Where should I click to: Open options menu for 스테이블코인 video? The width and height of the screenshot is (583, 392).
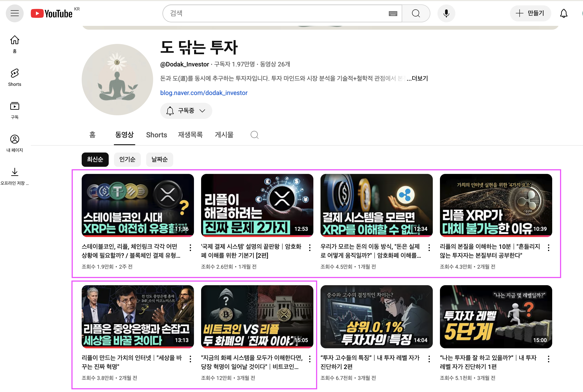click(190, 248)
